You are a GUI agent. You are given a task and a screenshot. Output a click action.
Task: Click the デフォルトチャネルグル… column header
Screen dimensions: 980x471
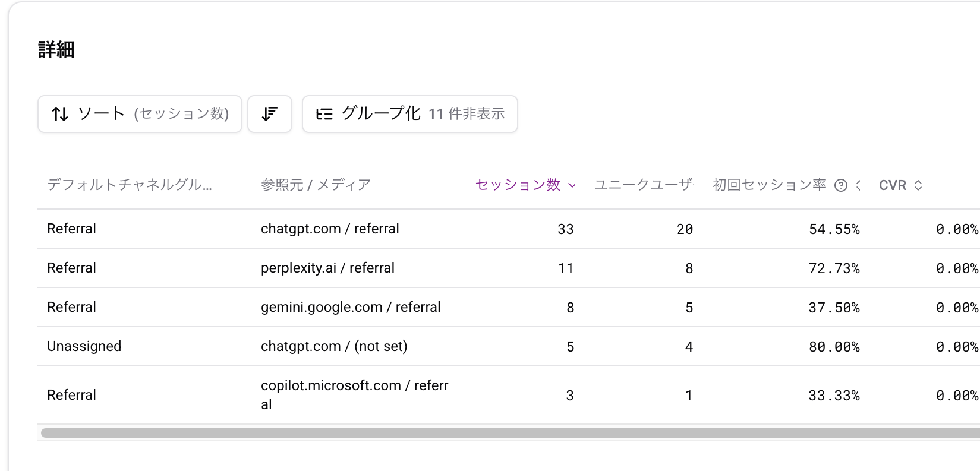(130, 185)
